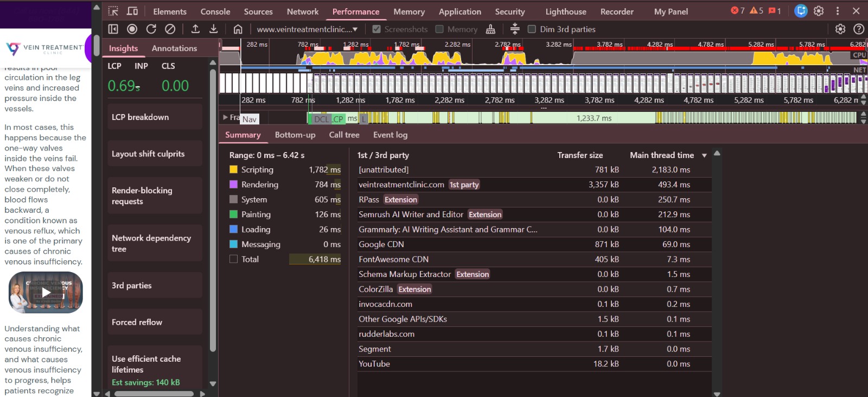
Task: Click the Record button in Performance toolbar
Action: [132, 29]
